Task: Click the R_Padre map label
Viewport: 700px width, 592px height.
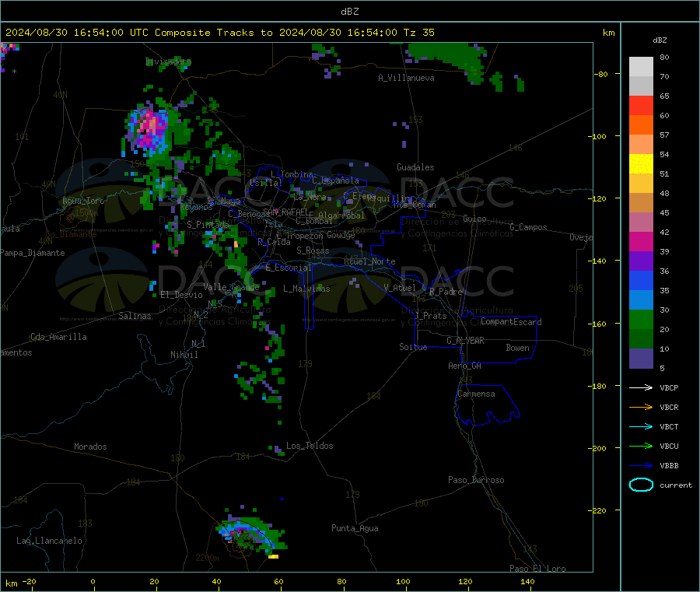Action: click(x=445, y=292)
